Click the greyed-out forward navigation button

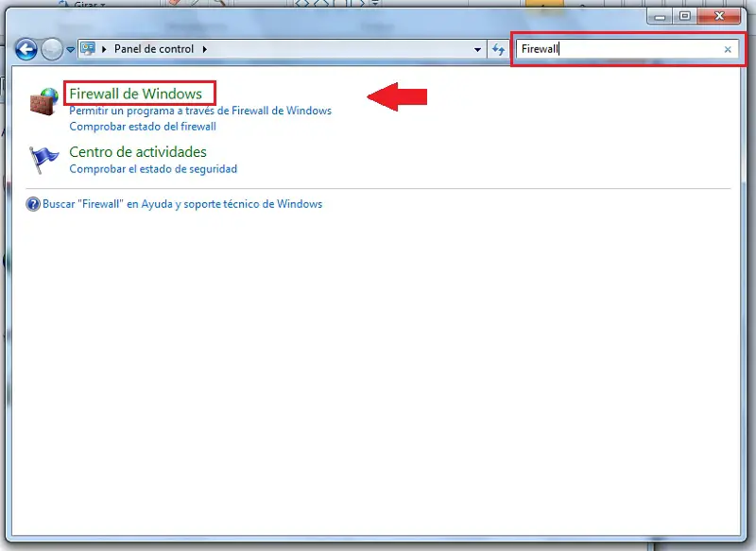click(x=52, y=49)
